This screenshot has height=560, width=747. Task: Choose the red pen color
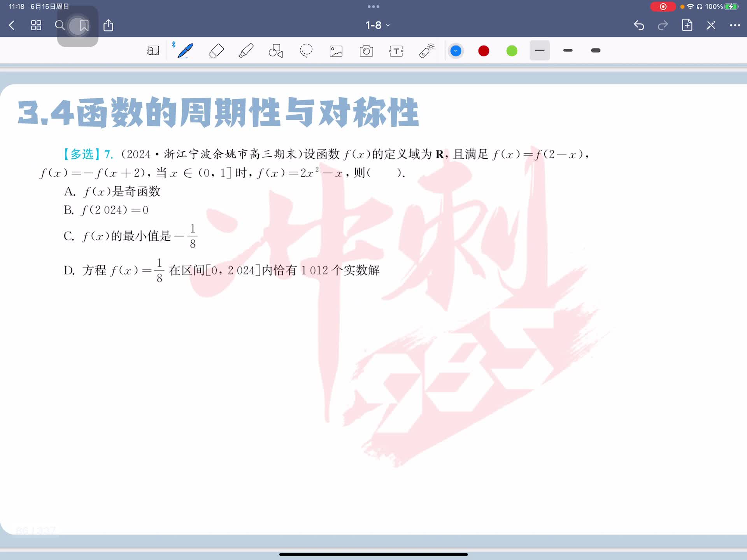click(484, 51)
